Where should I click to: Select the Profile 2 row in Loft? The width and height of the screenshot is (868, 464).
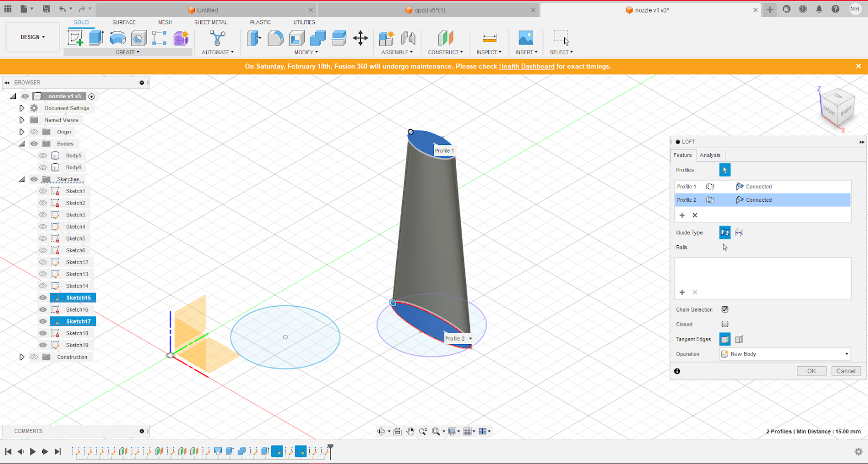[762, 200]
